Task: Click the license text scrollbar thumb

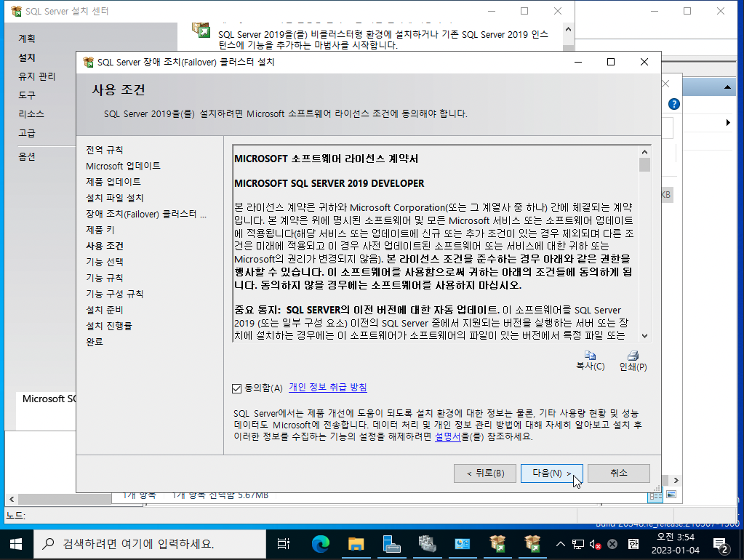Action: pos(644,164)
